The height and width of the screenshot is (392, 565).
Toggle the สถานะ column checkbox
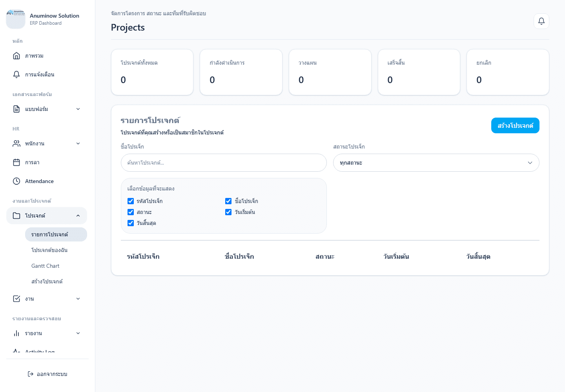(x=131, y=212)
